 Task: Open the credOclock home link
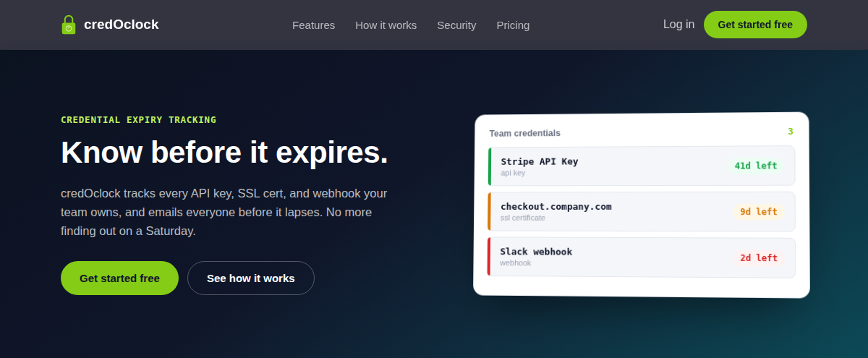tap(110, 25)
